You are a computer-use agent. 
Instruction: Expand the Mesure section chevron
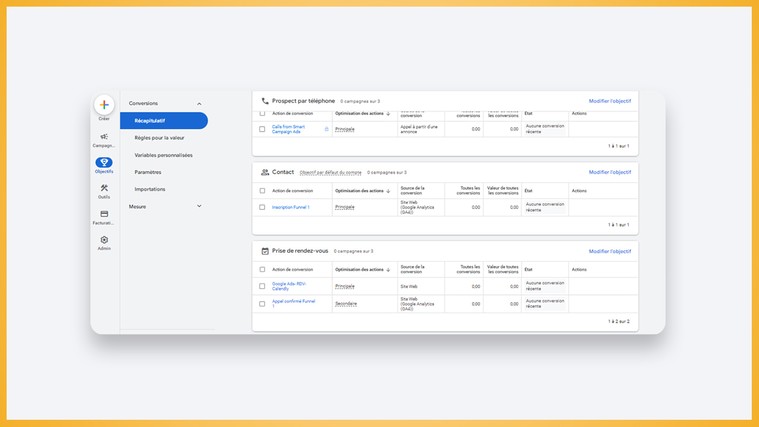click(x=199, y=206)
